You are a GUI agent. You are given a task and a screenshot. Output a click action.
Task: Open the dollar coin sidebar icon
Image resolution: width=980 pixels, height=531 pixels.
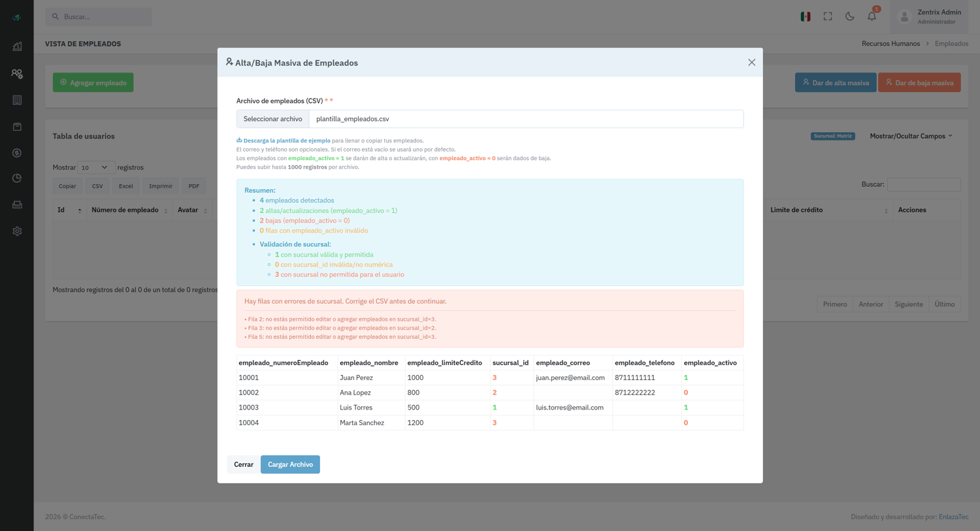coord(17,153)
